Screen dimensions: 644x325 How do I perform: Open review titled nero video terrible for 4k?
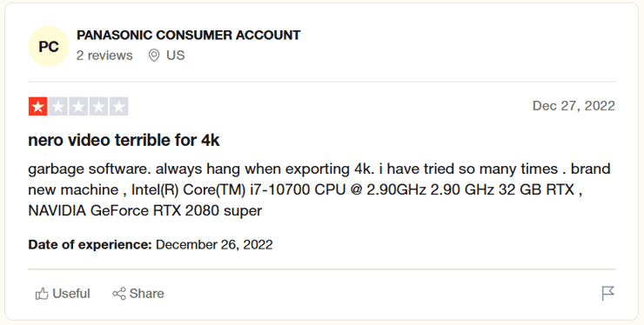(124, 141)
